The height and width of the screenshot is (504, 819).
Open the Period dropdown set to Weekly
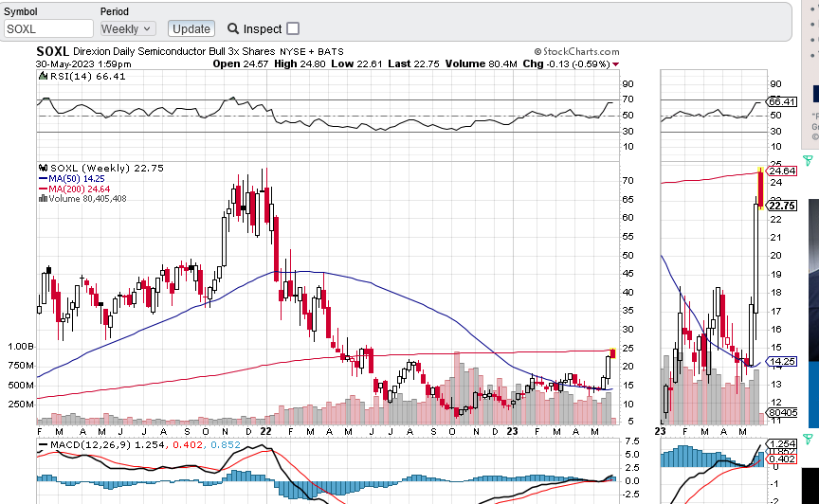[x=128, y=28]
